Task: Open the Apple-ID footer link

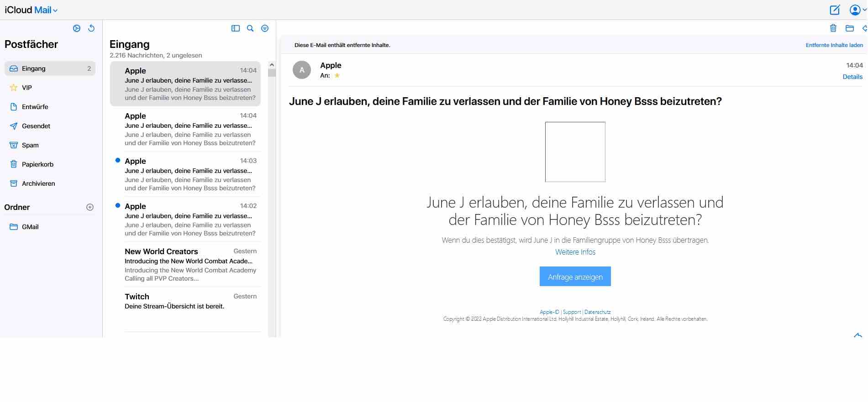Action: pyautogui.click(x=549, y=312)
